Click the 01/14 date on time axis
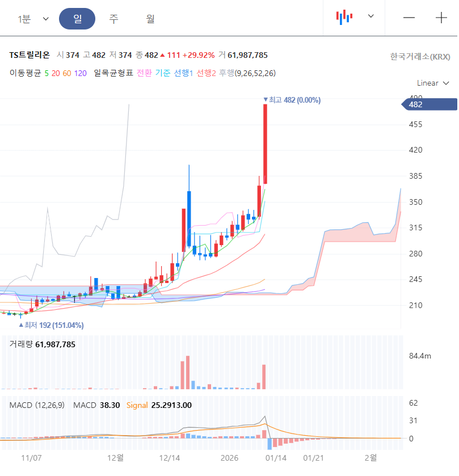Screen dimensions: 459x476 (x=276, y=458)
